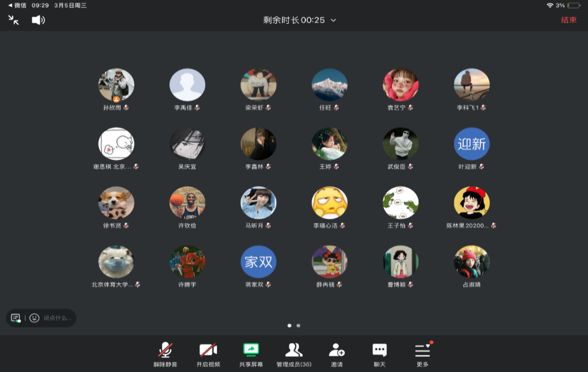This screenshot has height=372, width=588.
Task: Expand the 剩余时长 remaining time dropdown
Action: click(333, 19)
